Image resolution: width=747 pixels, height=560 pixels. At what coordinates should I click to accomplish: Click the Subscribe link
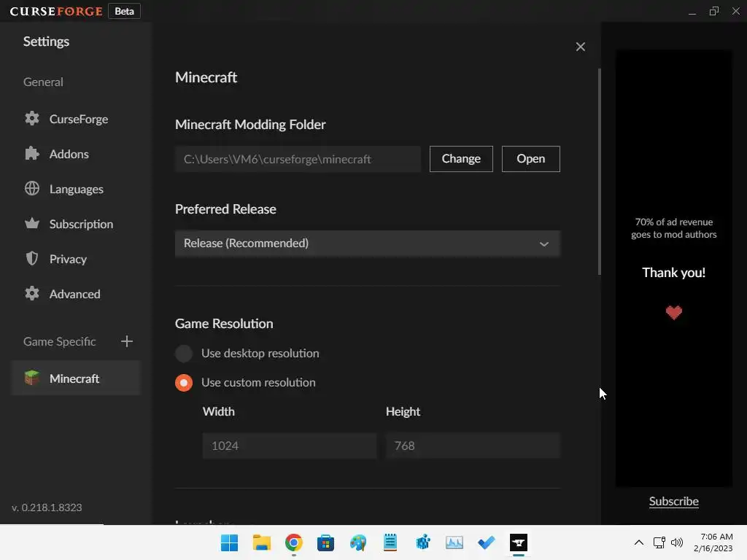tap(673, 501)
